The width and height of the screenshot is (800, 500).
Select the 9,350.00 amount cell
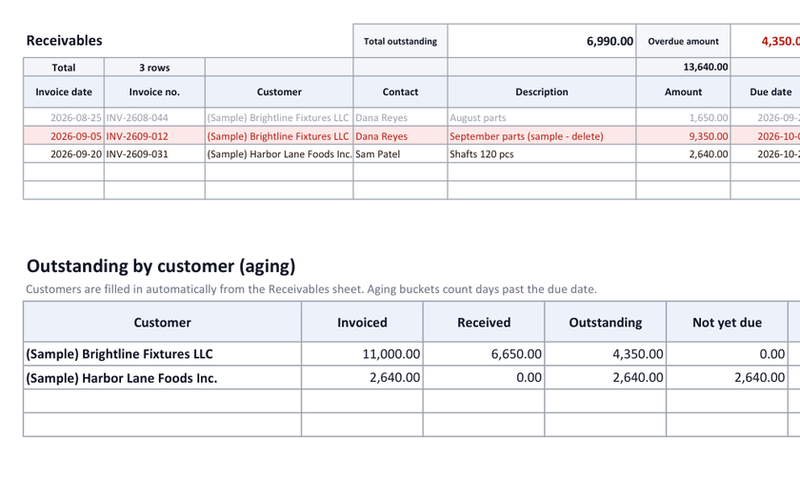point(683,136)
